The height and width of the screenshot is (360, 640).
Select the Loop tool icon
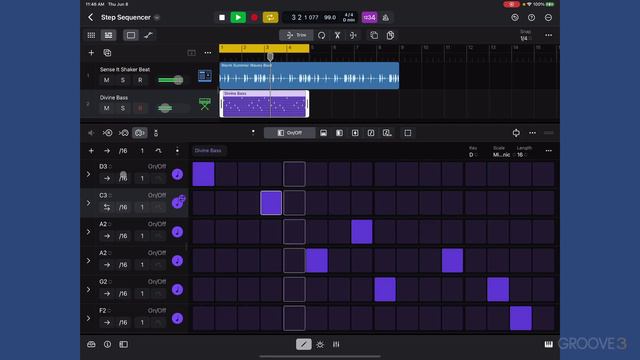tap(322, 35)
